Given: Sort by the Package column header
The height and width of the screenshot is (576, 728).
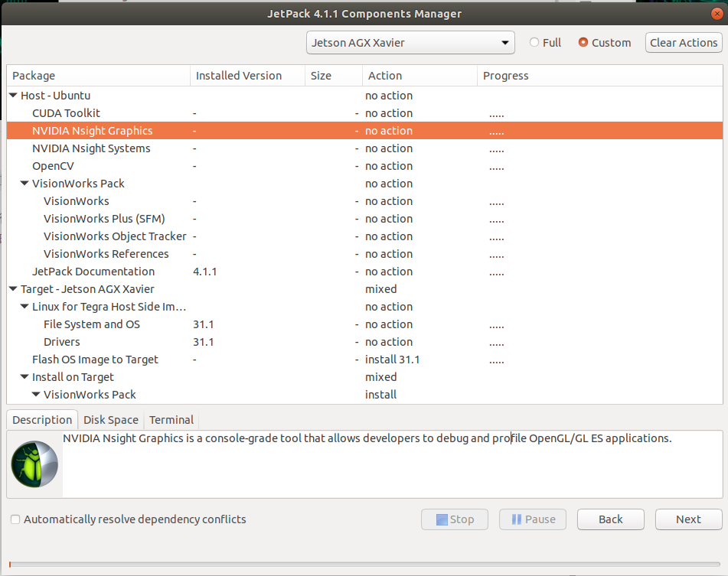Looking at the screenshot, I should pyautogui.click(x=99, y=76).
